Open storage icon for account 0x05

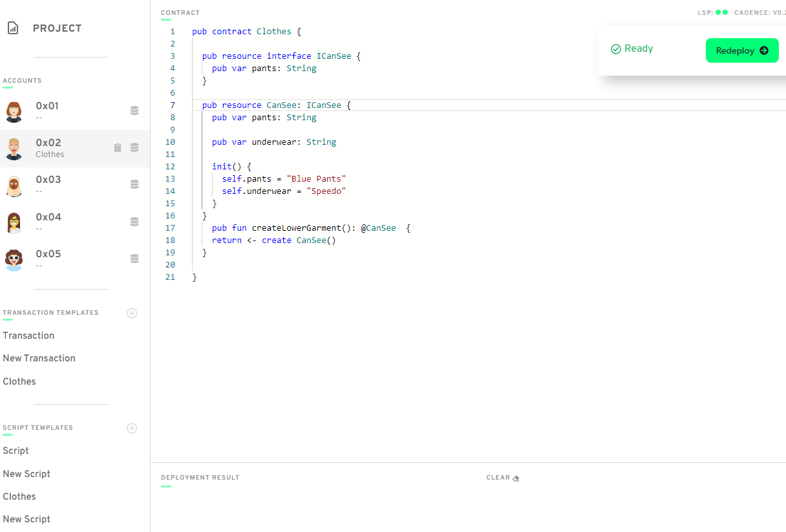point(134,259)
